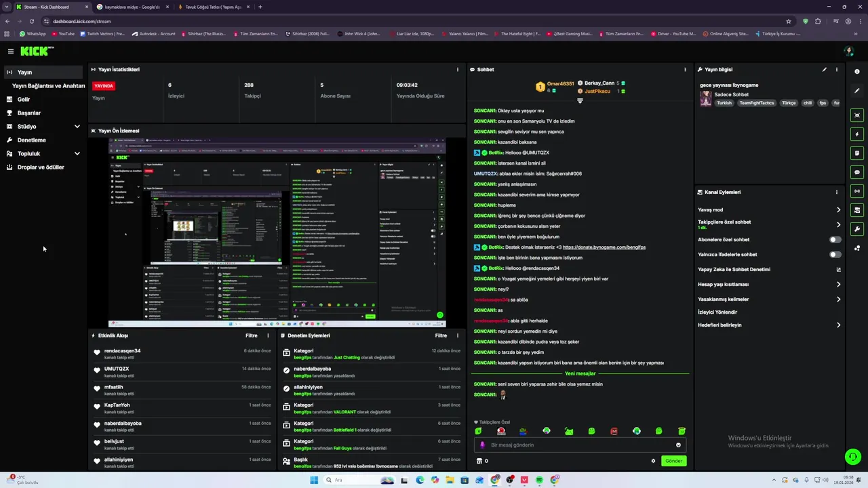
Task: Click the chat bubble icon in right sidebar
Action: click(857, 172)
